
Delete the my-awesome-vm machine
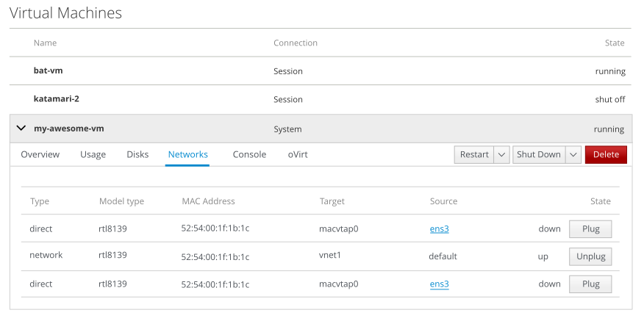point(606,155)
